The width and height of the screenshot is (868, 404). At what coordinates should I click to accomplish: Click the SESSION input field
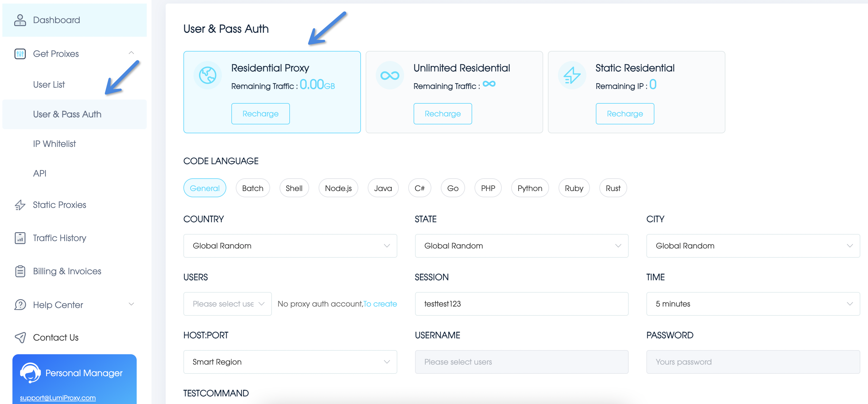pos(521,304)
